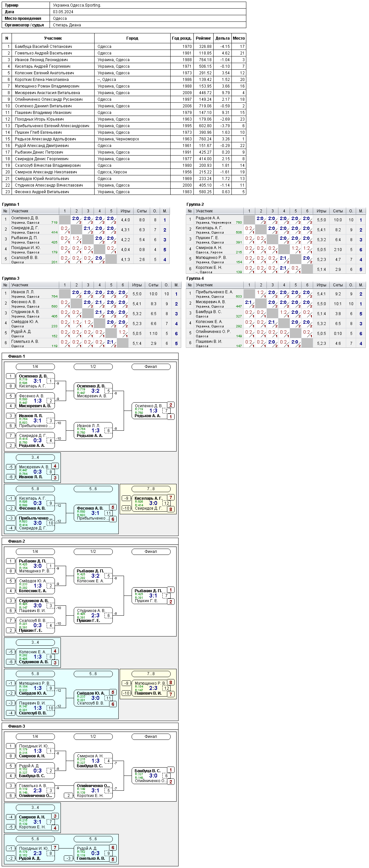Click the 'Группа-1' heading
The image size is (369, 868).
(11, 204)
